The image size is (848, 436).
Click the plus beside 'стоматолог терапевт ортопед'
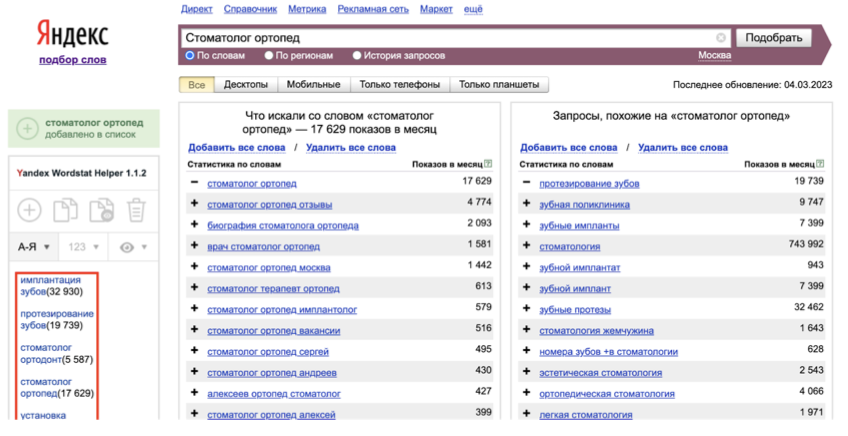coord(195,288)
